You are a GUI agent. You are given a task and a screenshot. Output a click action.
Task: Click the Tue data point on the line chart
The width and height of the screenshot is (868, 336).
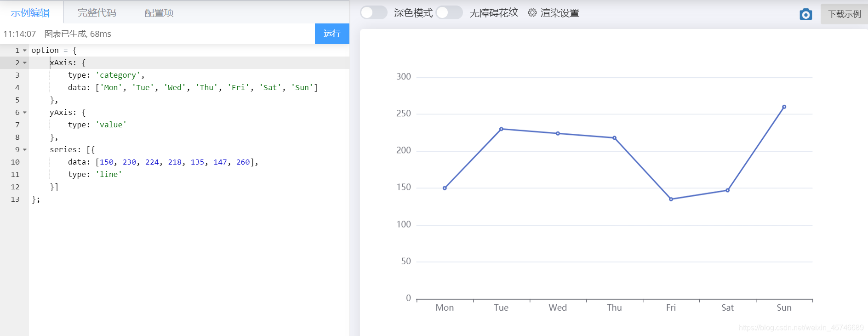coord(501,129)
